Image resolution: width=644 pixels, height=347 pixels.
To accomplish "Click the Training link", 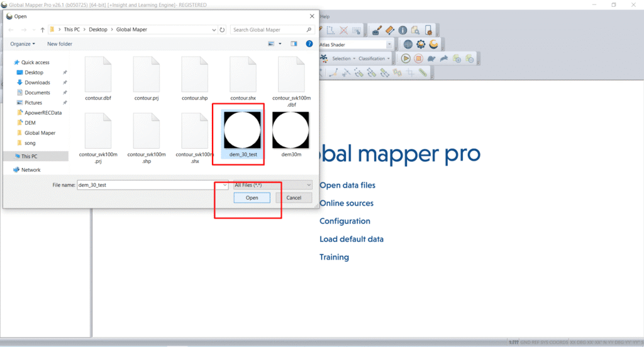I will click(335, 258).
